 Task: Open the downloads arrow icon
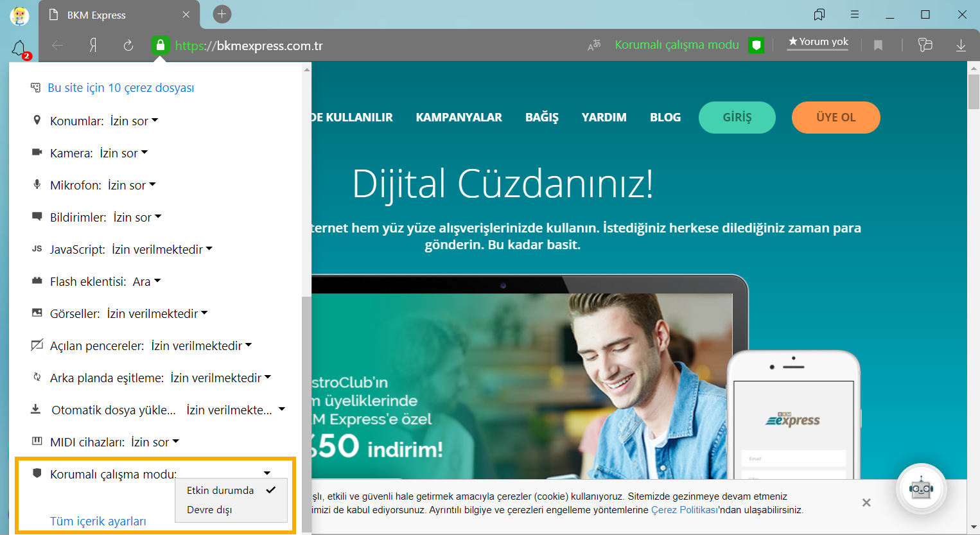(x=961, y=46)
